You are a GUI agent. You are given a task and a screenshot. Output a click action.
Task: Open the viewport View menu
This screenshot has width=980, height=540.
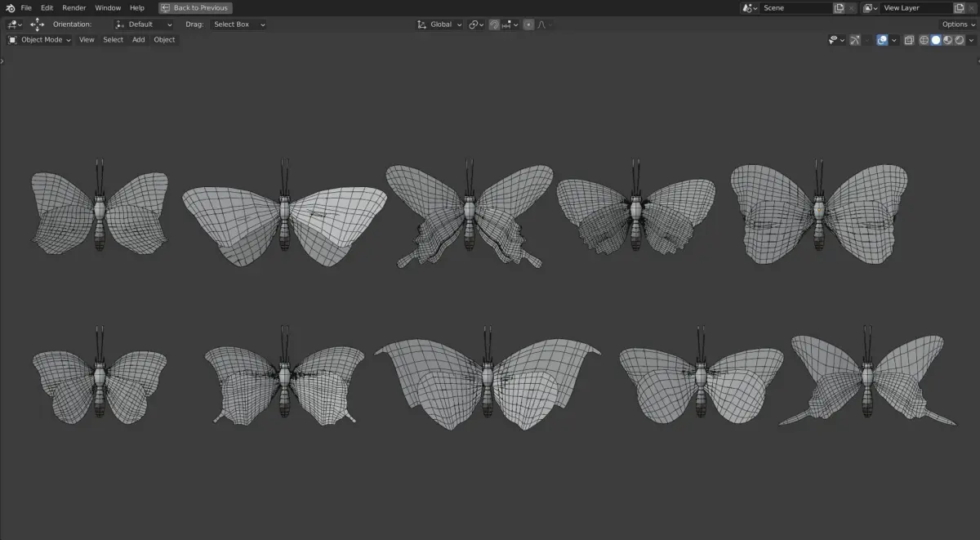(x=87, y=40)
